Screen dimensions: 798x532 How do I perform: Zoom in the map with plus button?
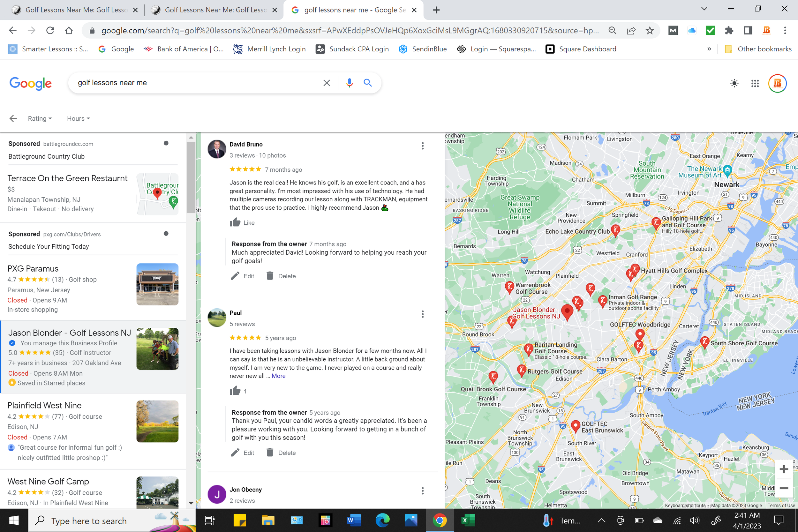click(784, 469)
